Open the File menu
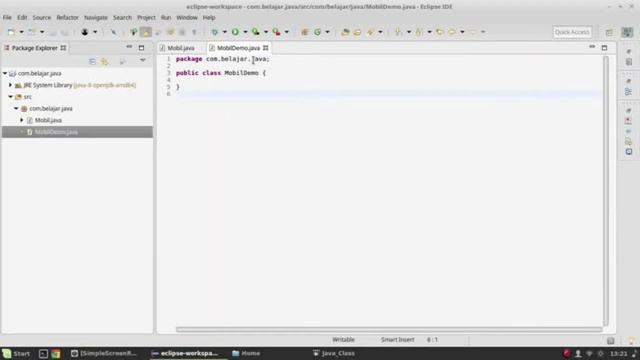 point(7,18)
